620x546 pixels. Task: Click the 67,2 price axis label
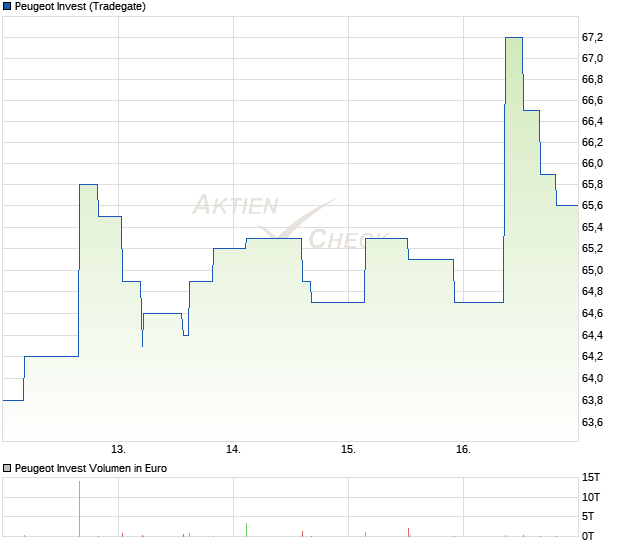coord(592,37)
